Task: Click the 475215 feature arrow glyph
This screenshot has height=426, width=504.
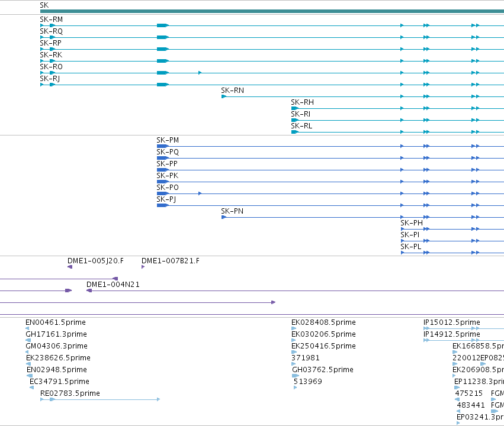Action: (x=457, y=400)
